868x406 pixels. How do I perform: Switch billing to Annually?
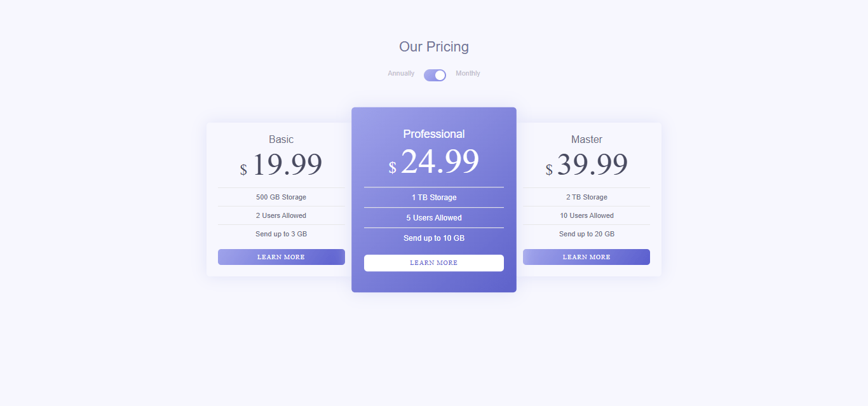[x=400, y=73]
